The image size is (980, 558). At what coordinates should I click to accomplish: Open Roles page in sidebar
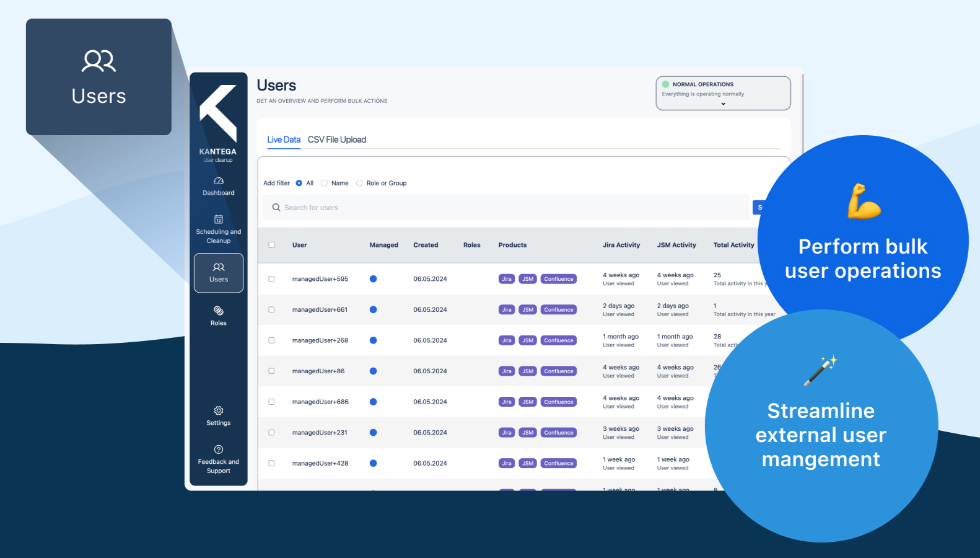[219, 316]
